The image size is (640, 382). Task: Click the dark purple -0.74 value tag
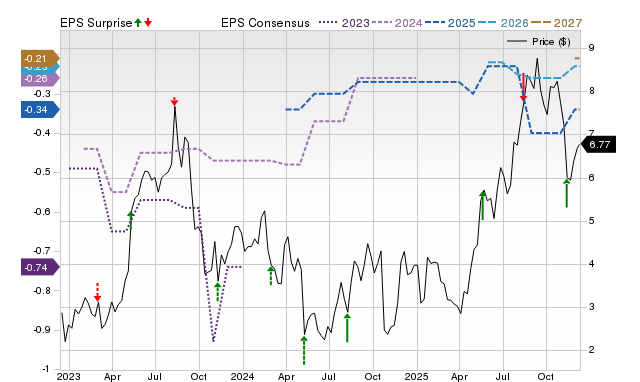pyautogui.click(x=40, y=268)
